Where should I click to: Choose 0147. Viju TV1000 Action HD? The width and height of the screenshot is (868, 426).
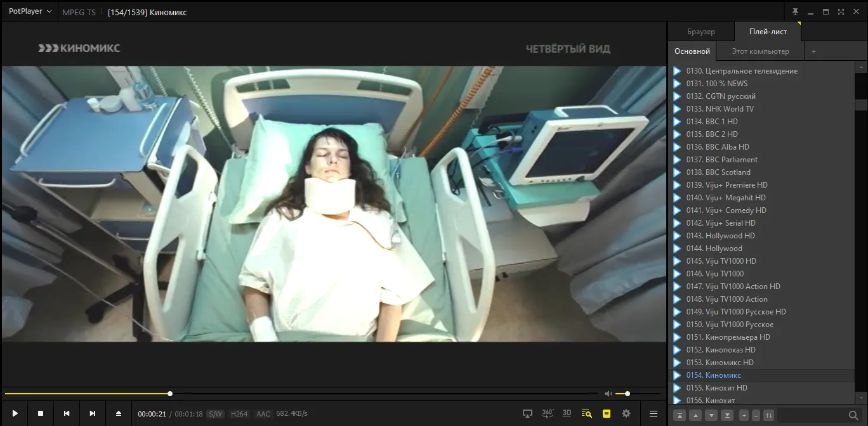pyautogui.click(x=763, y=287)
